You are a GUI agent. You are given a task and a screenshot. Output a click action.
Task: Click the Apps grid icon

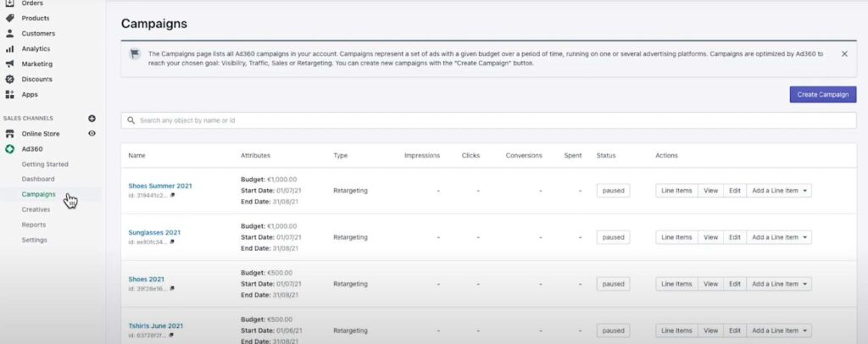coord(9,95)
